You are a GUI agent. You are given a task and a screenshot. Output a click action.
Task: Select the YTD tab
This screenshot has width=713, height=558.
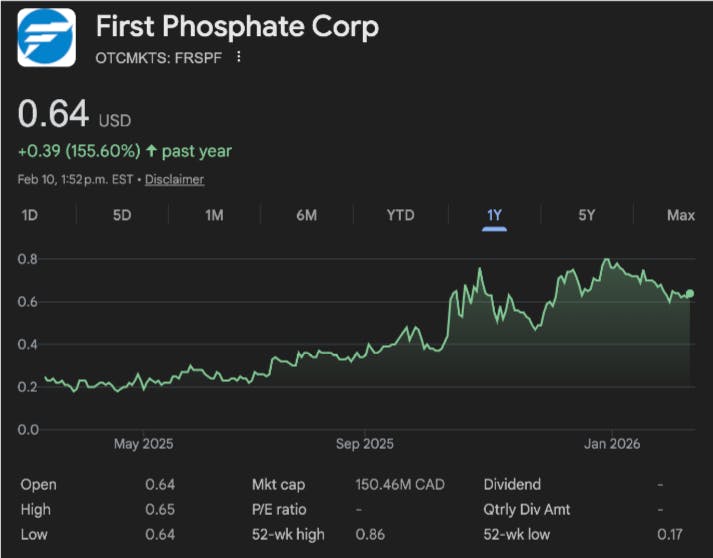(x=400, y=215)
